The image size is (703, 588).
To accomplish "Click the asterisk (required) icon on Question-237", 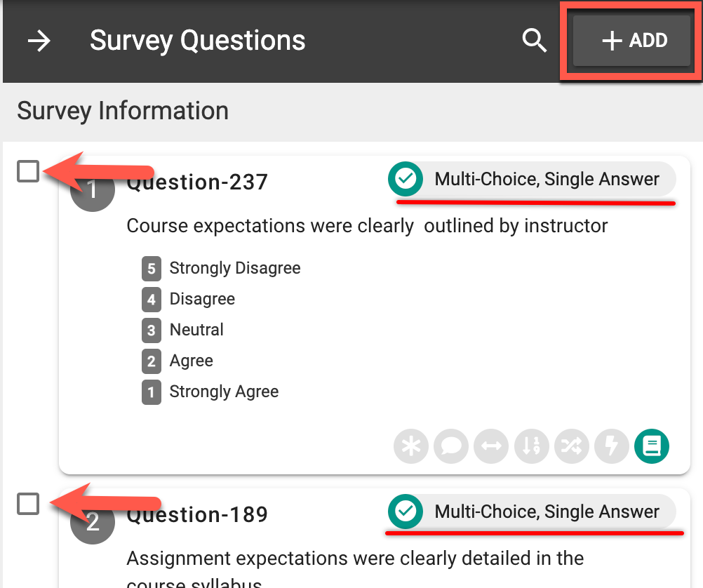I will (411, 447).
